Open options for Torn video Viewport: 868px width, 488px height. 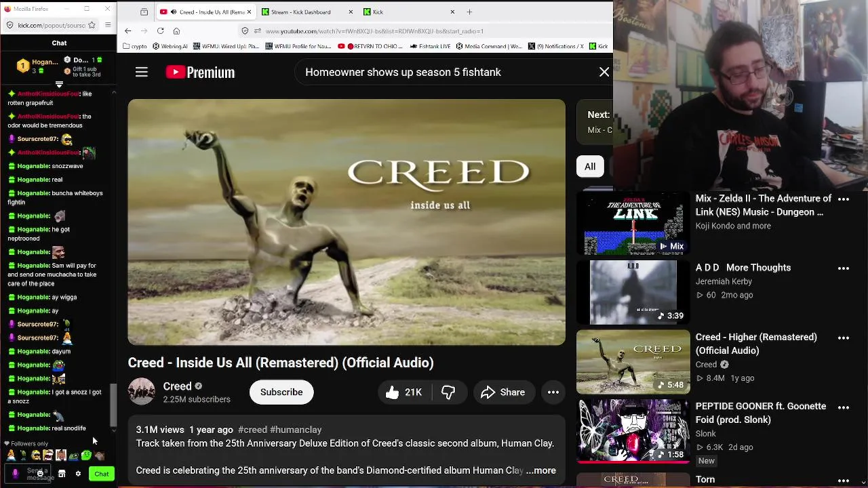click(844, 480)
